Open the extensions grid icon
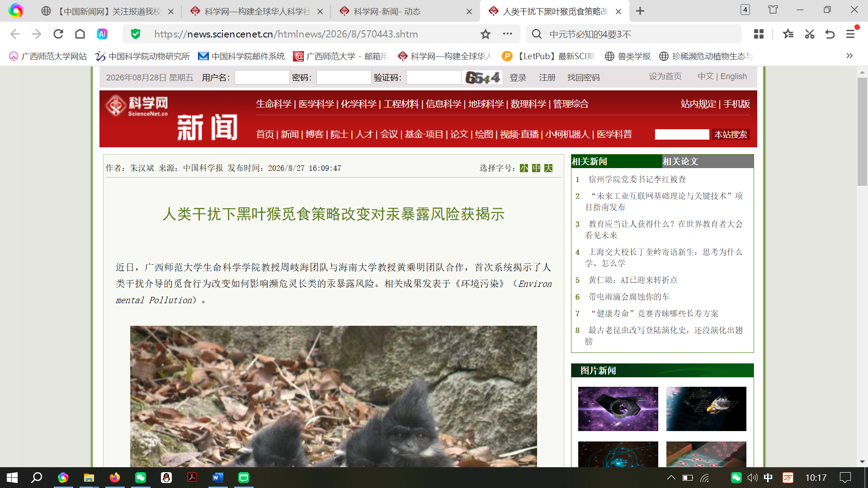This screenshot has height=488, width=868. (x=759, y=34)
